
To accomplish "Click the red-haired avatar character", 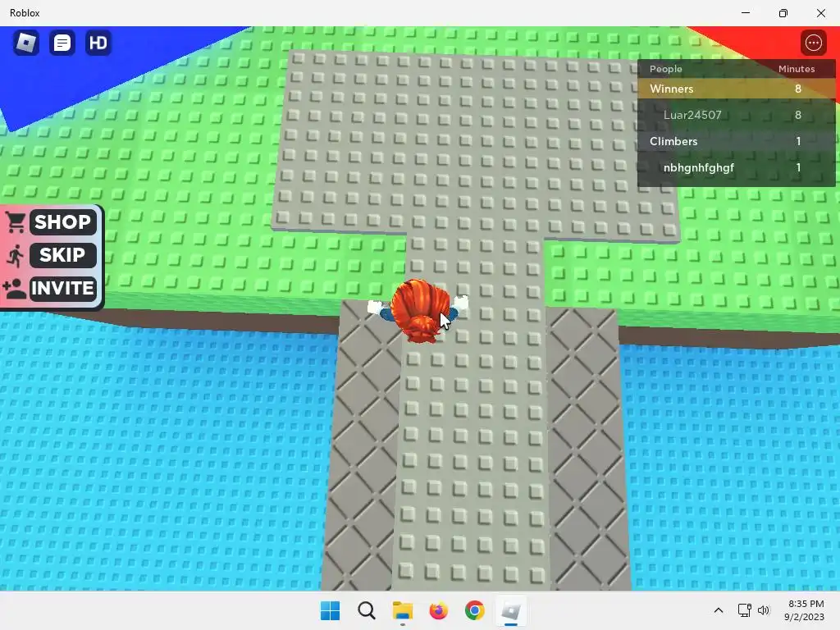I will (x=419, y=309).
